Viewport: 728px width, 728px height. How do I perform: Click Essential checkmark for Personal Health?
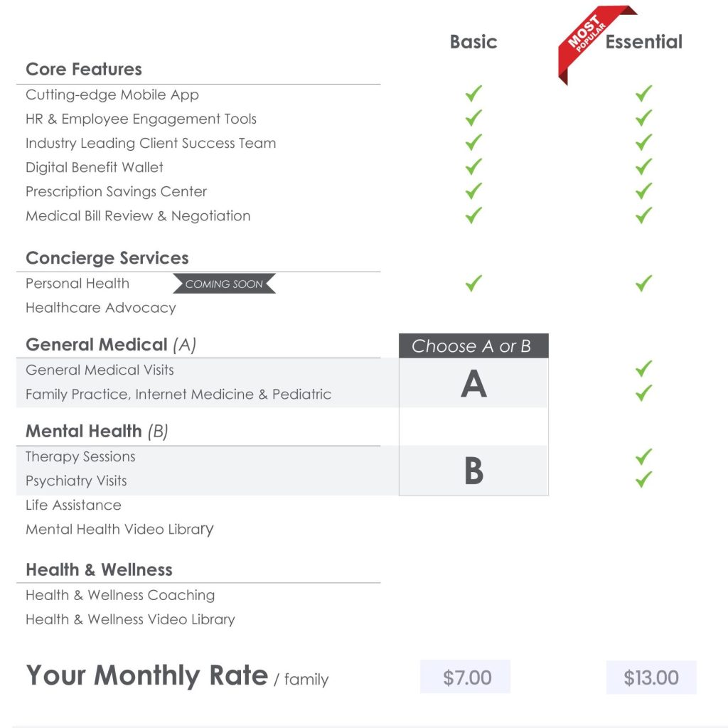pyautogui.click(x=643, y=283)
